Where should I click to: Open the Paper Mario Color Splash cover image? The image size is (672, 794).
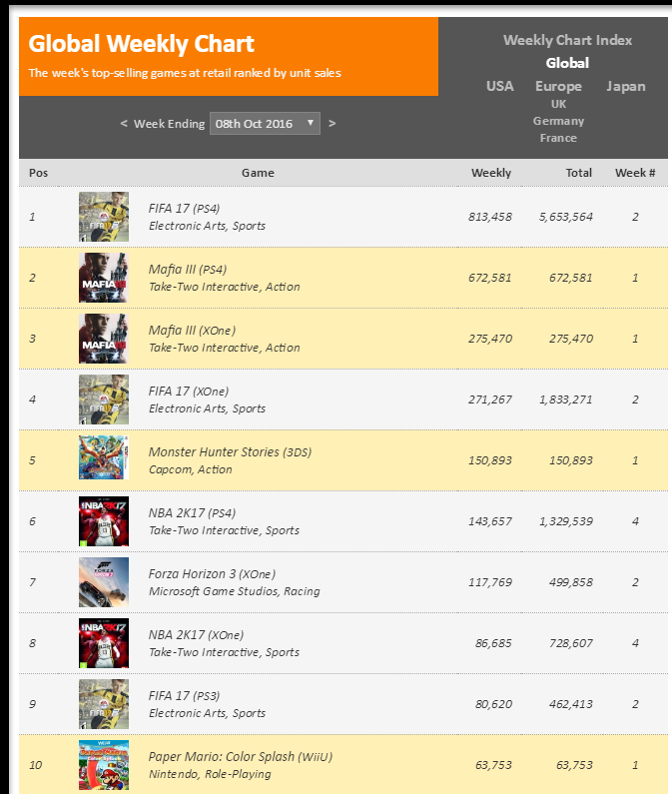pos(104,765)
